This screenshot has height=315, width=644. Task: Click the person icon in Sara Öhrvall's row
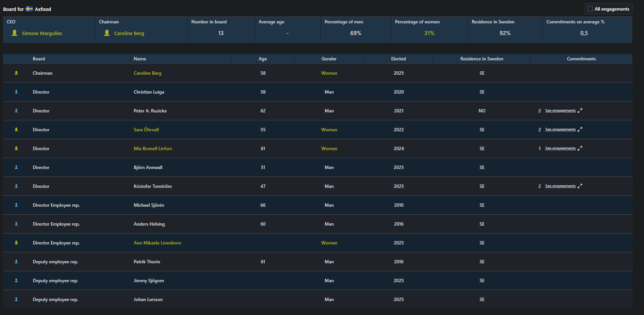(x=16, y=129)
